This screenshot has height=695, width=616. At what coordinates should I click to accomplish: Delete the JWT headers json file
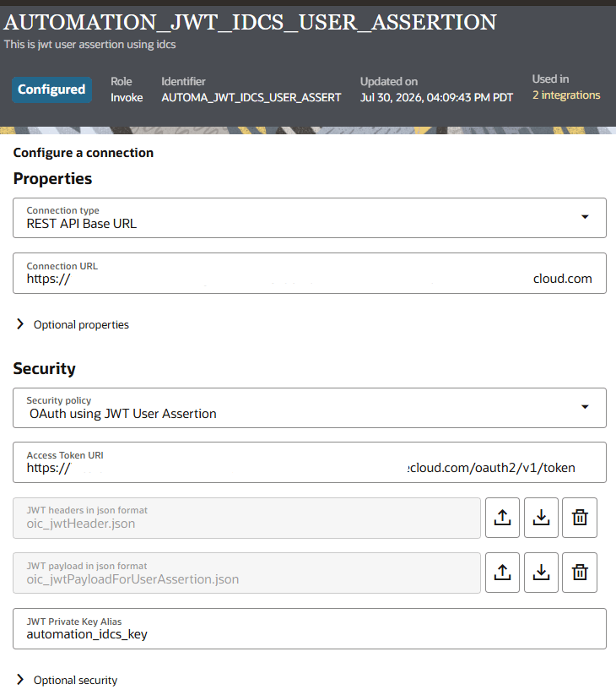(x=580, y=518)
